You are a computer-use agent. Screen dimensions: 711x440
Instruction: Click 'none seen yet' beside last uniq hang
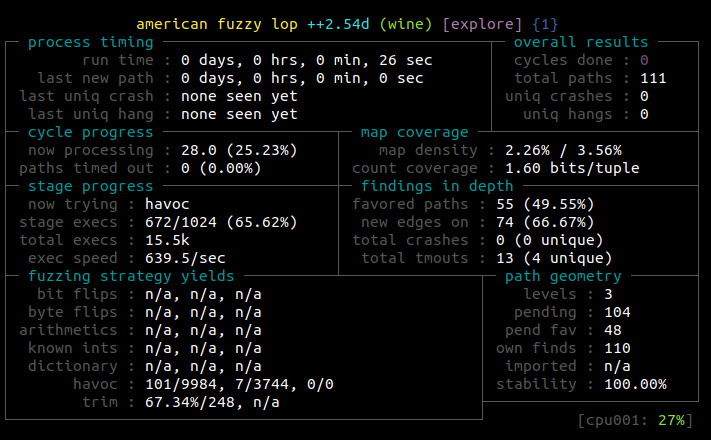click(239, 114)
